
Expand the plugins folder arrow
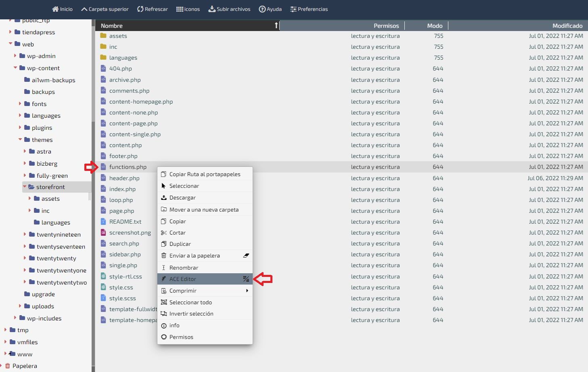click(x=20, y=127)
